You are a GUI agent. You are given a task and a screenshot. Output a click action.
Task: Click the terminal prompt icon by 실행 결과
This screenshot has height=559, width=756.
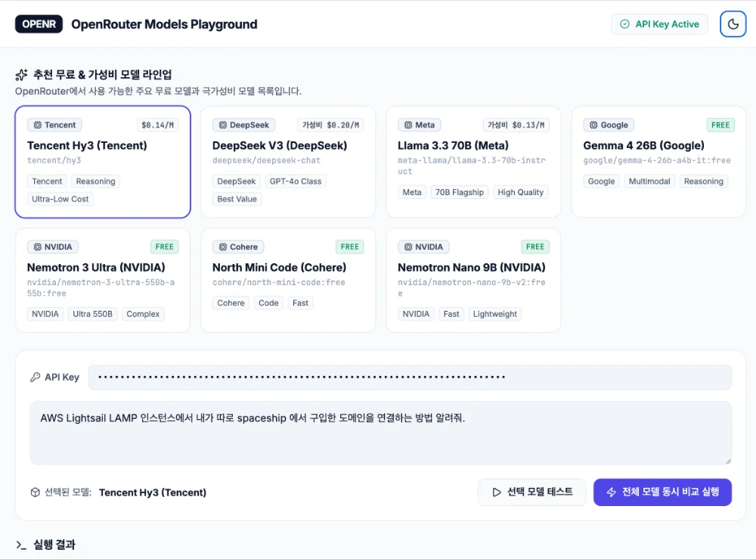[x=21, y=545]
